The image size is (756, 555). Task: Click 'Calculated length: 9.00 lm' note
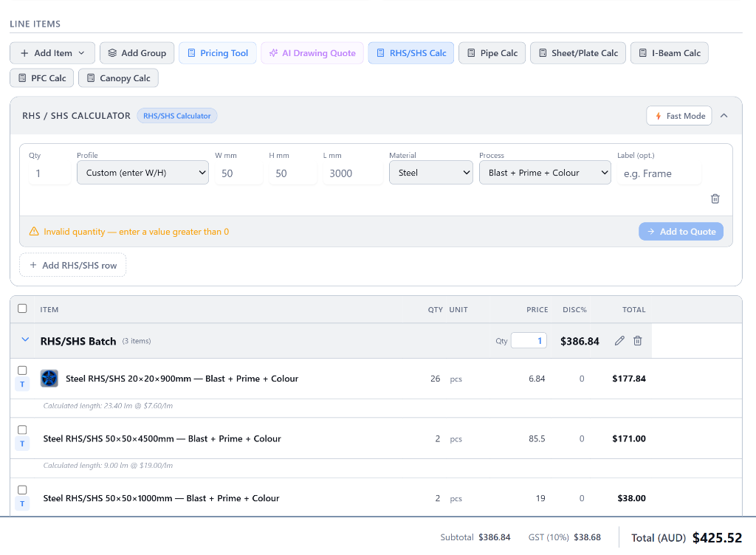[108, 466]
